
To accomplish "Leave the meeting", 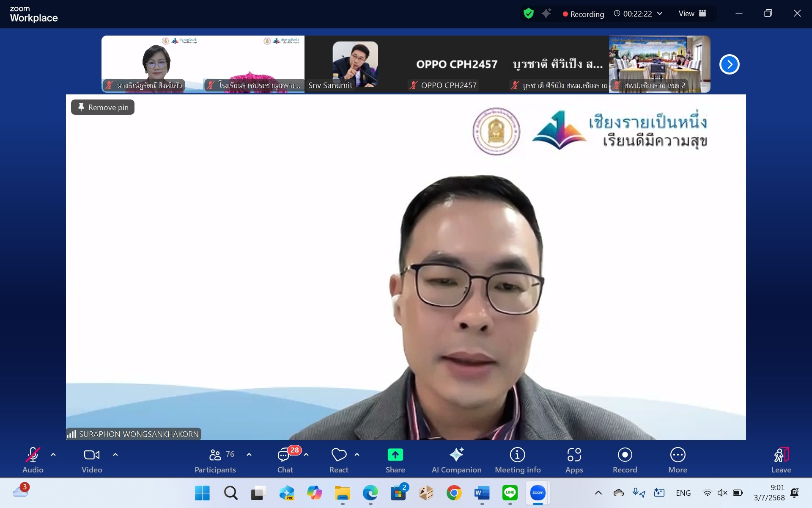I will tap(781, 456).
